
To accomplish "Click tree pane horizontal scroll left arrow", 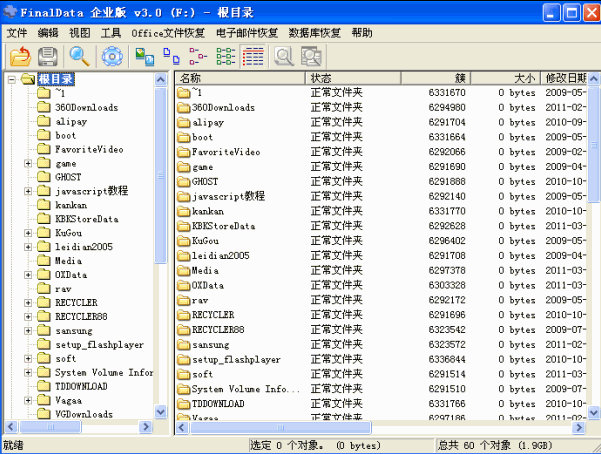I will (x=11, y=426).
